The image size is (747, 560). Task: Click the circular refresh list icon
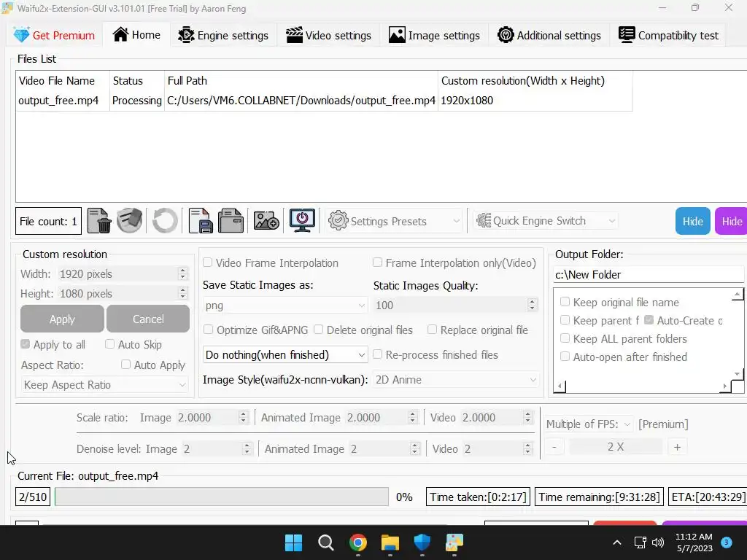(165, 221)
